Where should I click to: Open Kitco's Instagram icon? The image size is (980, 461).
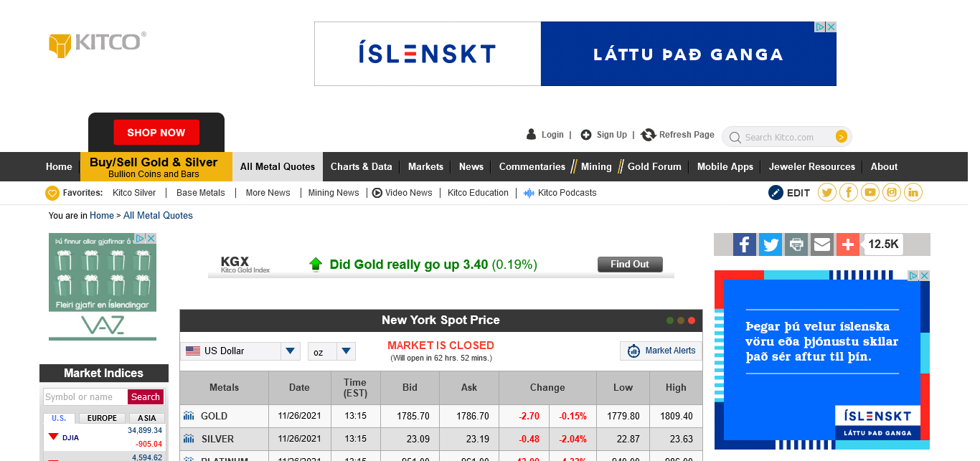[x=892, y=192]
